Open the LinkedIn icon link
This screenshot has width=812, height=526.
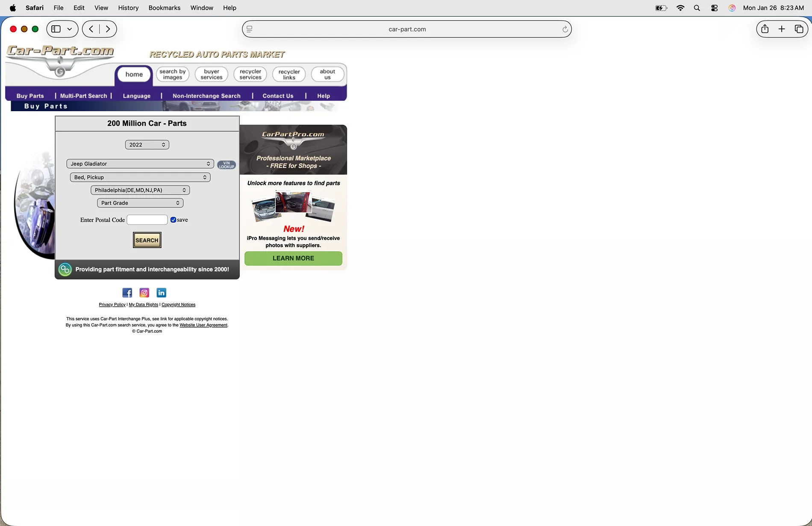coord(161,293)
